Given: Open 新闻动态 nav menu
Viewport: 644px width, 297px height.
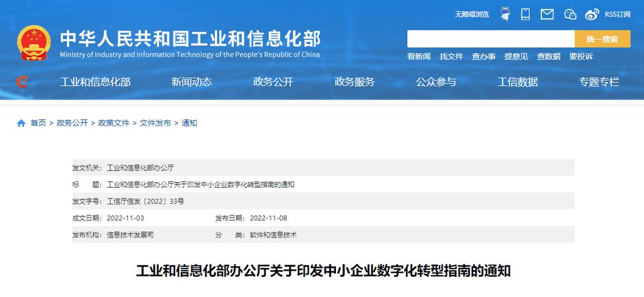Looking at the screenshot, I should (191, 82).
